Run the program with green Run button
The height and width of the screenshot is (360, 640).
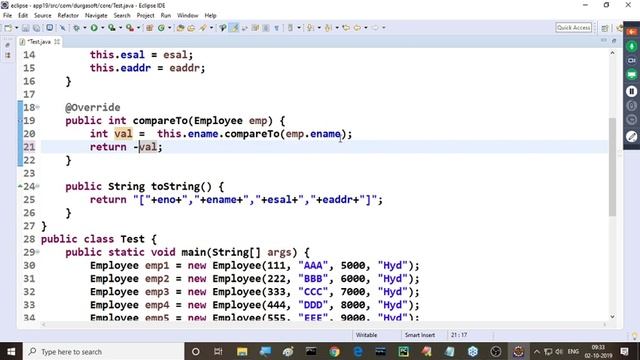94,28
